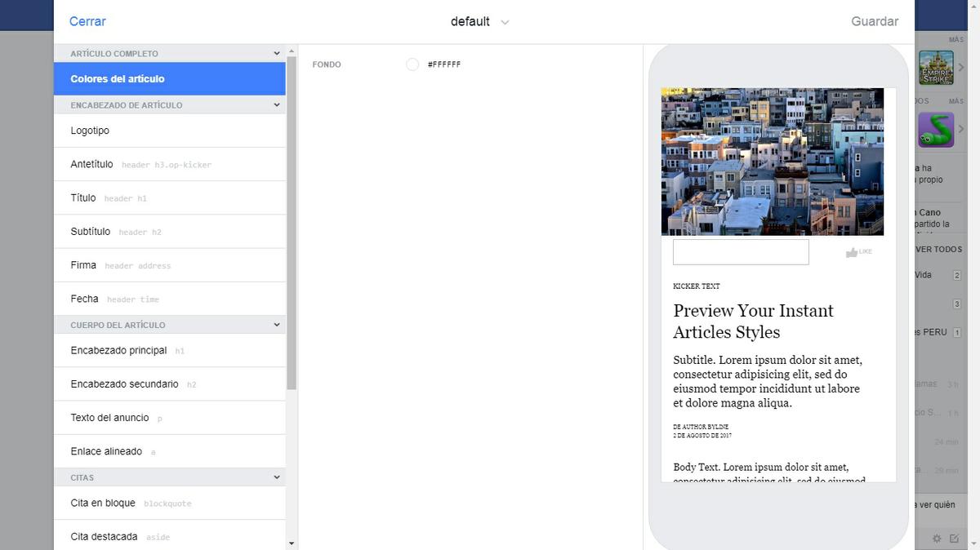
Task: Select the Logotipo style option
Action: tap(170, 131)
